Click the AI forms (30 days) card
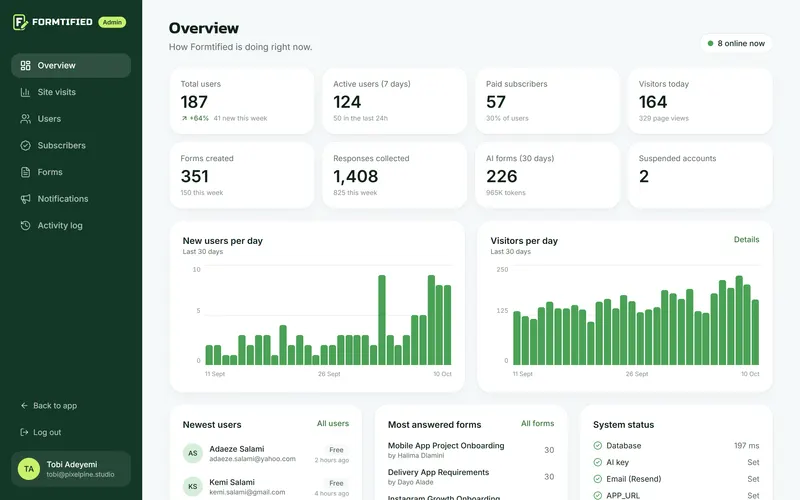800x500 pixels. pos(547,175)
